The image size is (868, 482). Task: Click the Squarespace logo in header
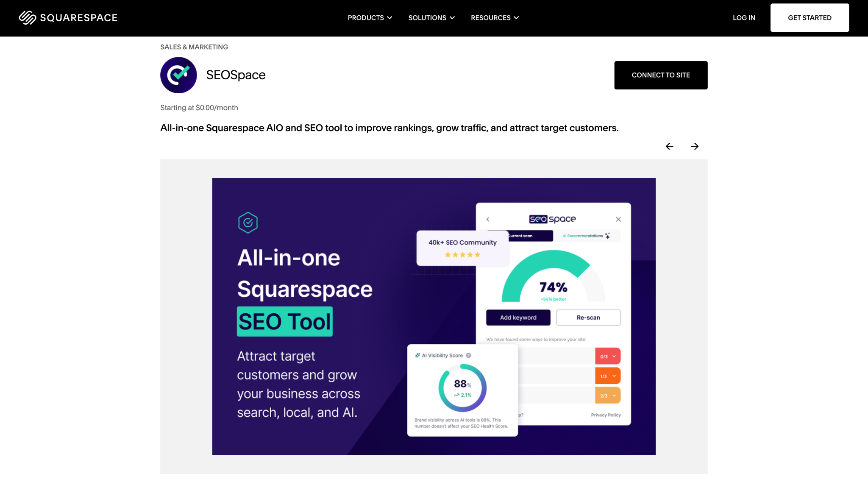tap(68, 18)
